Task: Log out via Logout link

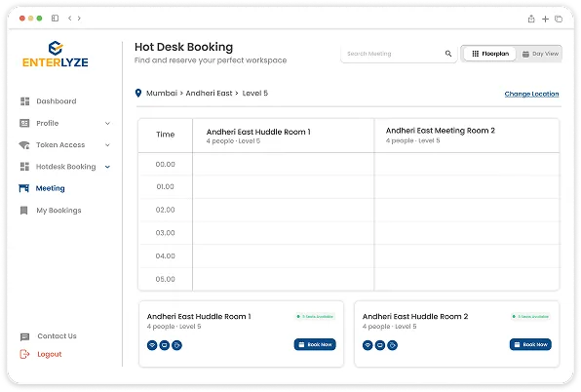Action: click(50, 354)
